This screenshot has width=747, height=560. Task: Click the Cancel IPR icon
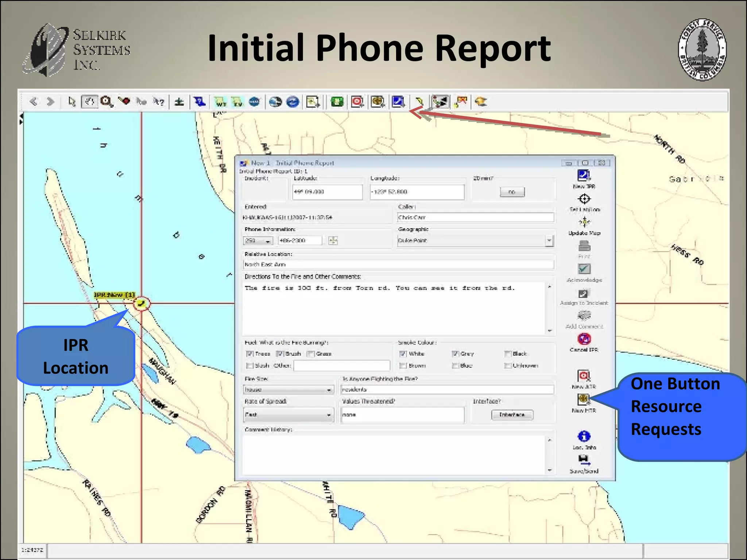click(x=584, y=339)
